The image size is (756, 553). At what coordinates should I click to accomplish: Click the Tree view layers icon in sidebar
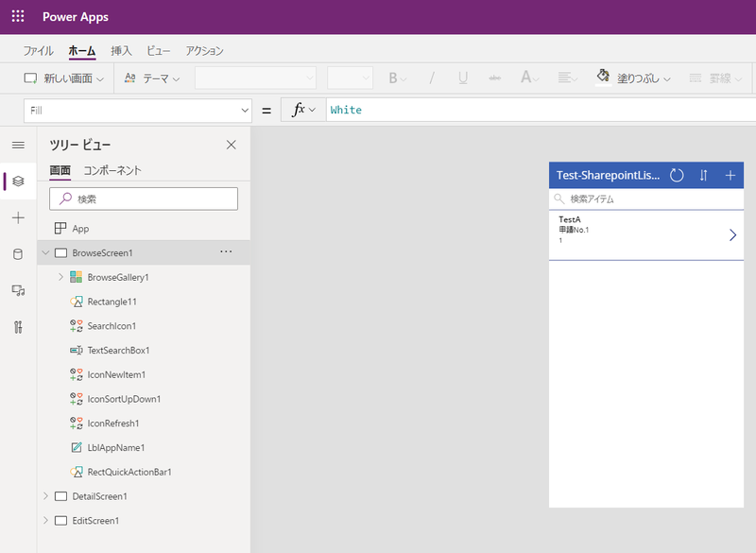tap(18, 181)
